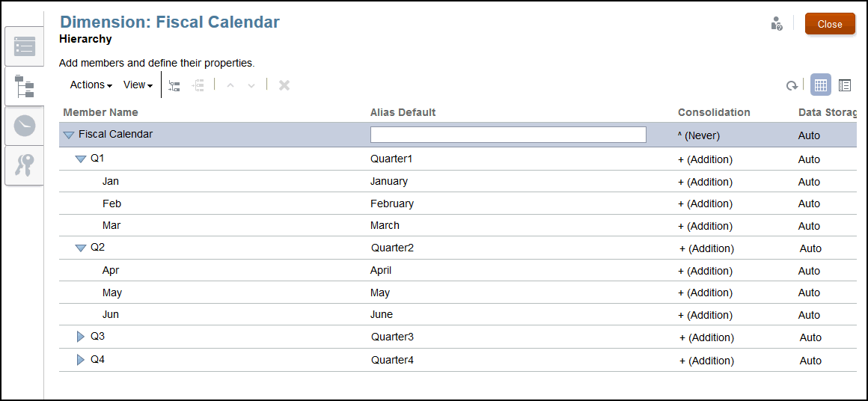Click the add sibling member icon

point(198,85)
